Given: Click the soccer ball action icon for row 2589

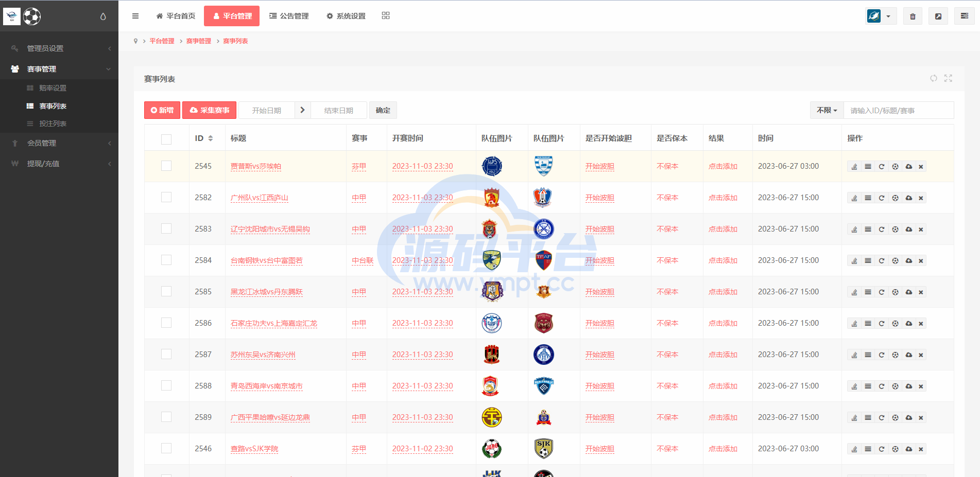Looking at the screenshot, I should tap(895, 417).
